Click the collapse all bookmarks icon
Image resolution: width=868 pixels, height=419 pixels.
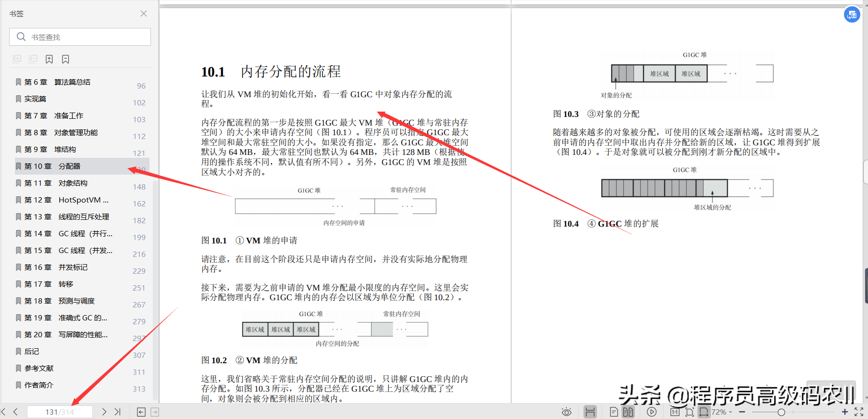33,59
